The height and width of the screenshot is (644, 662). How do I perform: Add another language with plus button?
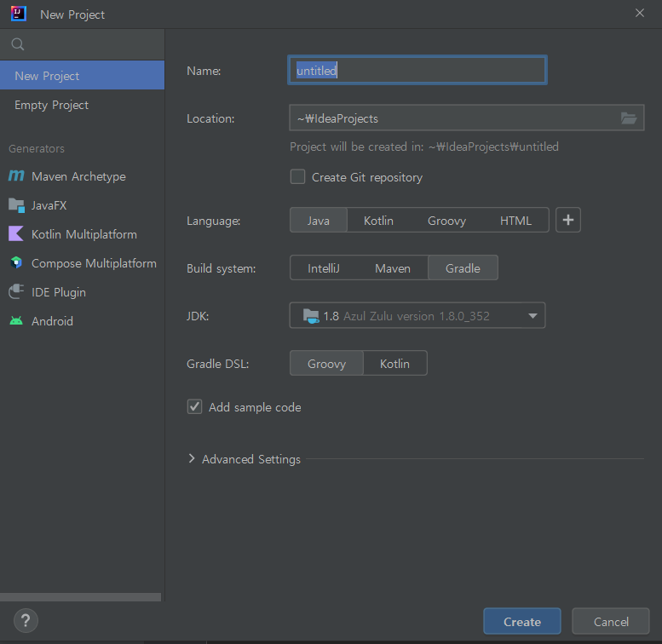click(x=567, y=220)
